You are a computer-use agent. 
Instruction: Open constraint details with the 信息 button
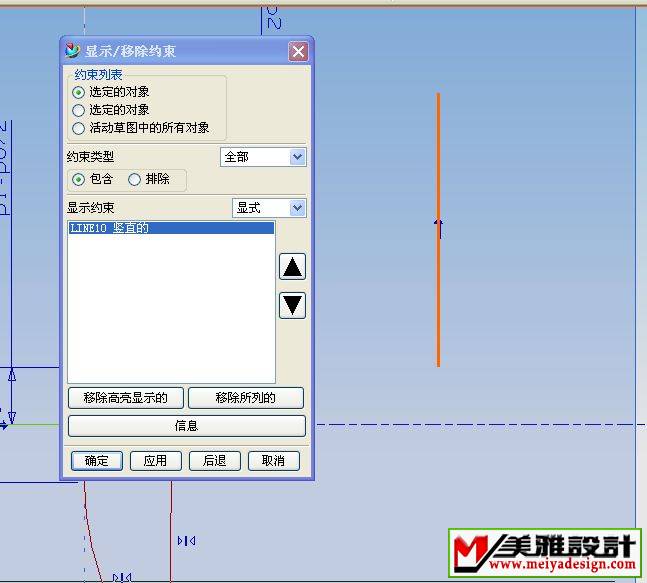[x=186, y=426]
